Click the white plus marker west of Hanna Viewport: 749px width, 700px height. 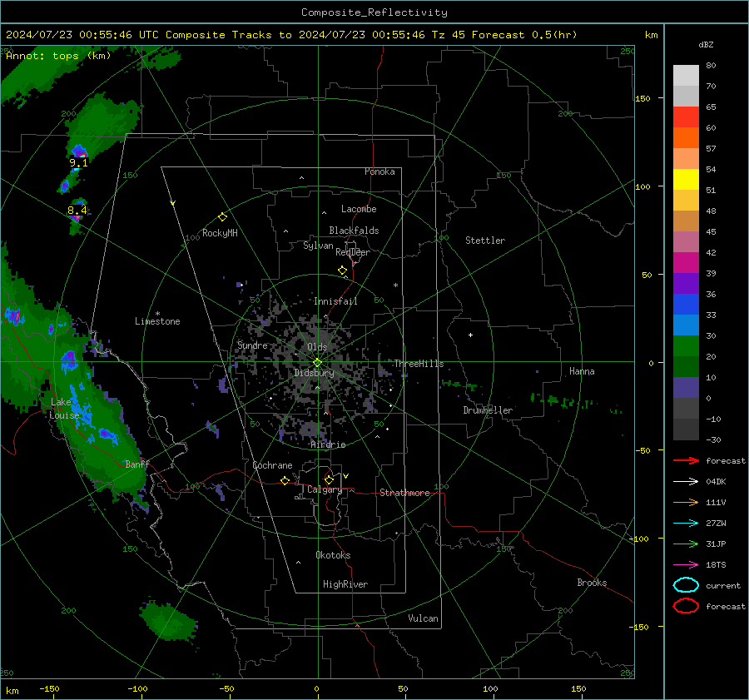470,335
